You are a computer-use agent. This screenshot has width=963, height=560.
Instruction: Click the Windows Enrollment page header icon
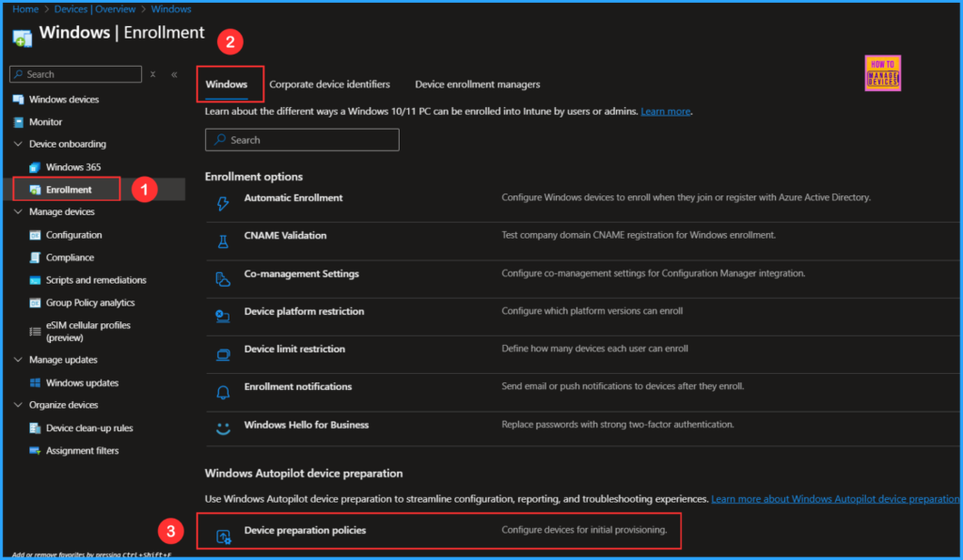(23, 39)
